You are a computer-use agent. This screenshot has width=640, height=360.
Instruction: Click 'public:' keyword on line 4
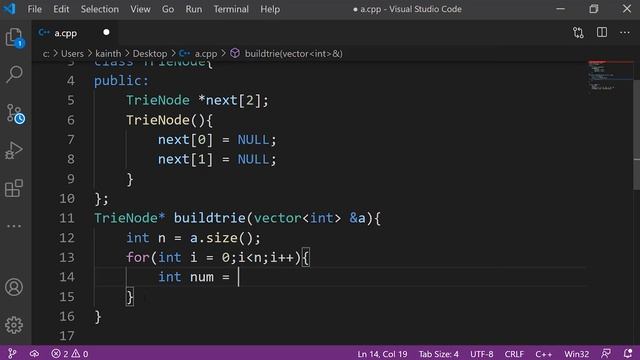pos(122,81)
